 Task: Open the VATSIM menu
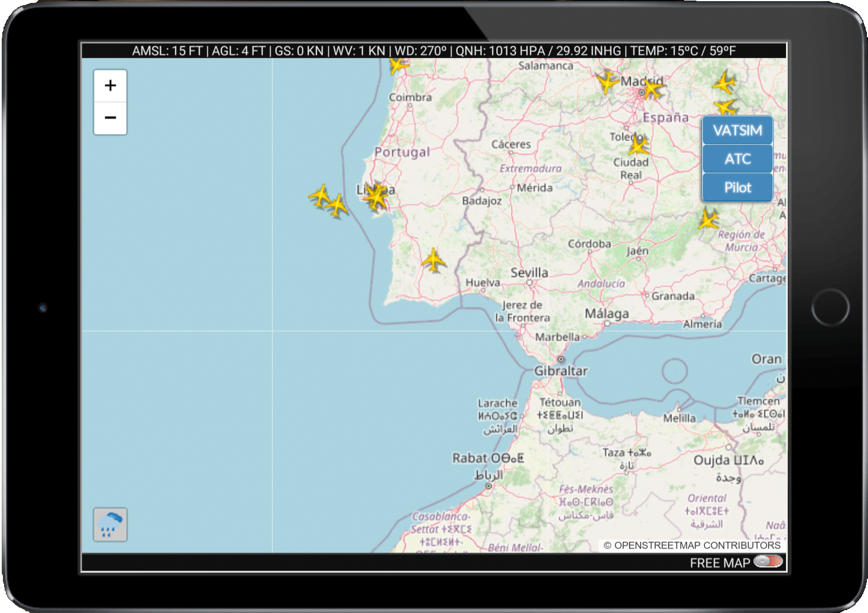tap(737, 130)
